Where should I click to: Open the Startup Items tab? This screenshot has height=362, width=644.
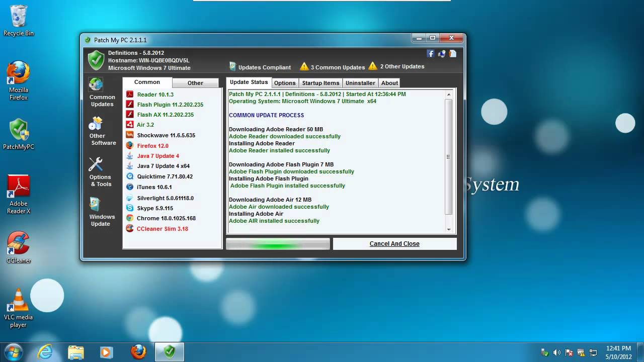[x=320, y=83]
